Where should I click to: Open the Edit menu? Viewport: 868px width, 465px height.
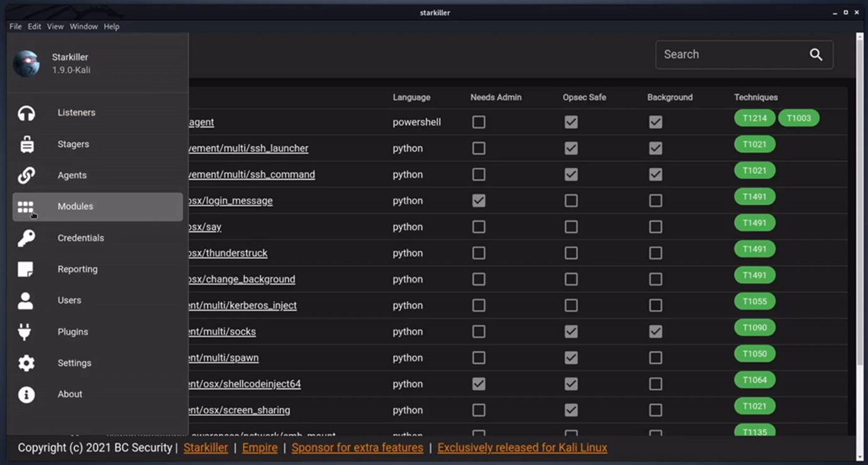[35, 26]
